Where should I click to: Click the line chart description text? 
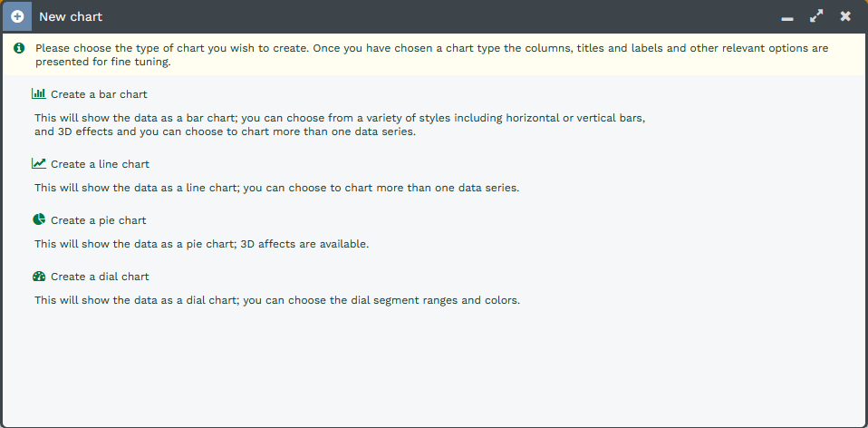[277, 189]
